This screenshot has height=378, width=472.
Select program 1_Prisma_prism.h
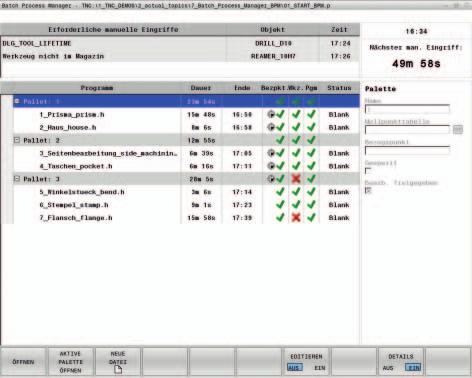pyautogui.click(x=72, y=115)
